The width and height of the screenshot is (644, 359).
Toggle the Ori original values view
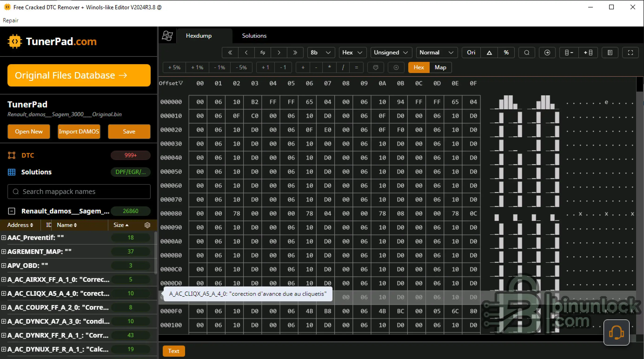471,53
